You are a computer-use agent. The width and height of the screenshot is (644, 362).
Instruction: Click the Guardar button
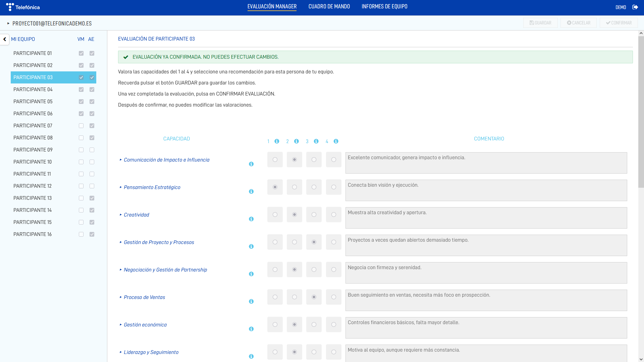tap(540, 23)
